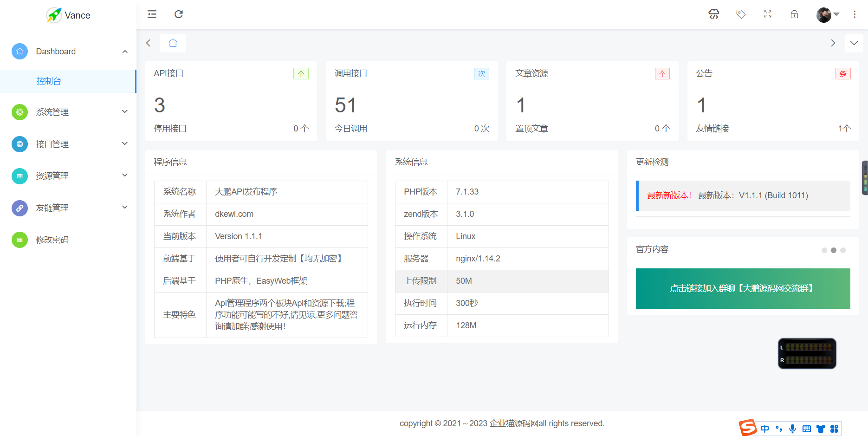
Task: Select 控制台 in the sidebar
Action: pos(48,80)
